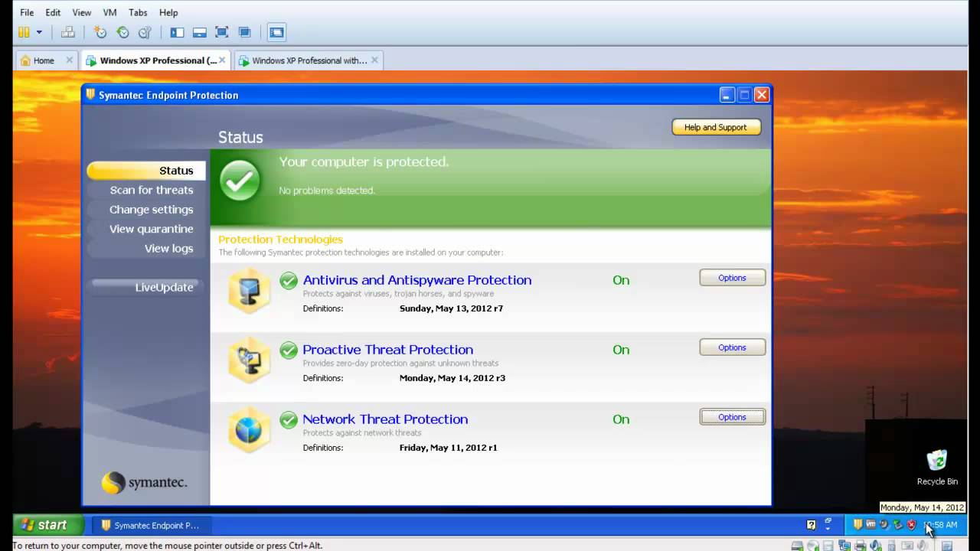This screenshot has height=551, width=980.
Task: Switch VMware to Unity mode
Action: click(244, 32)
